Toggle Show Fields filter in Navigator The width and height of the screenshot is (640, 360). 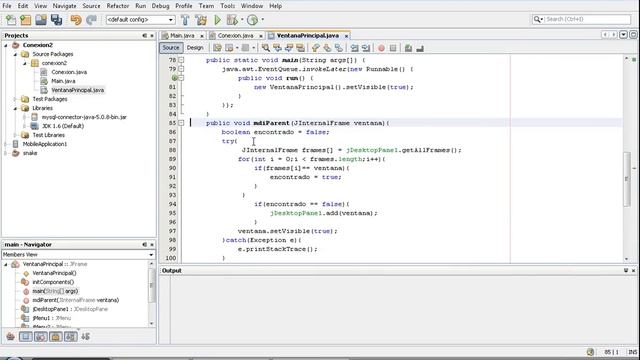pos(25,337)
